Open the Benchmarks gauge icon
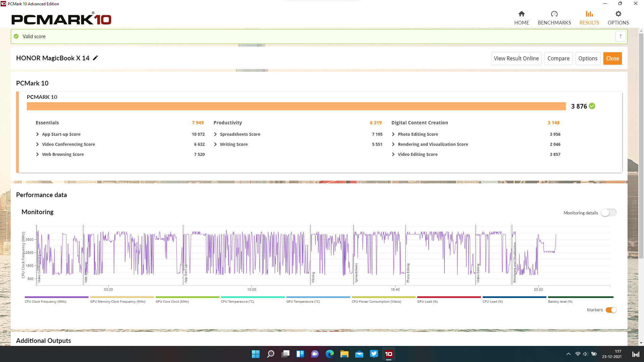 554,14
